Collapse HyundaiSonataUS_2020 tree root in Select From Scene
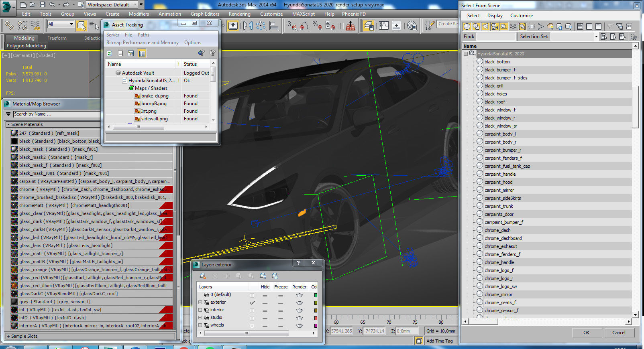Viewport: 644px width, 349px height. [466, 54]
